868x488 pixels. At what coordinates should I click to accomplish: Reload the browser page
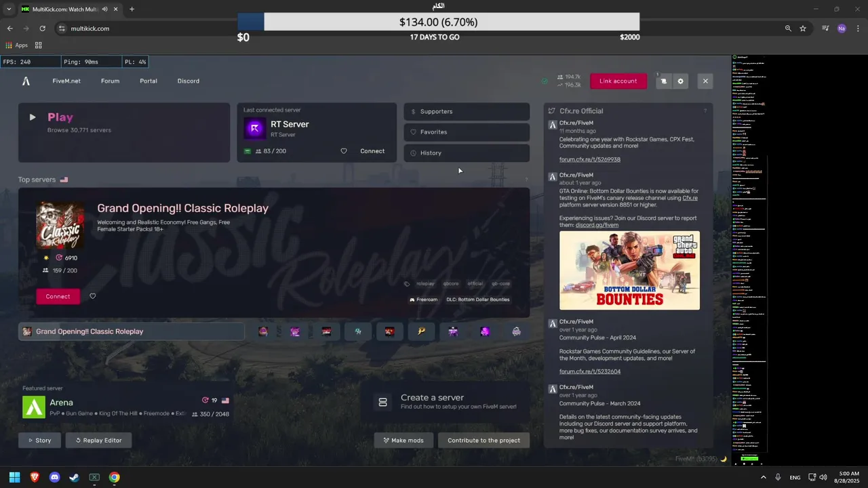[42, 28]
